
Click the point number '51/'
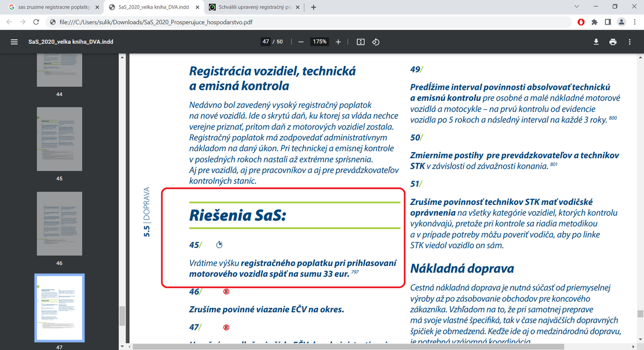(417, 184)
